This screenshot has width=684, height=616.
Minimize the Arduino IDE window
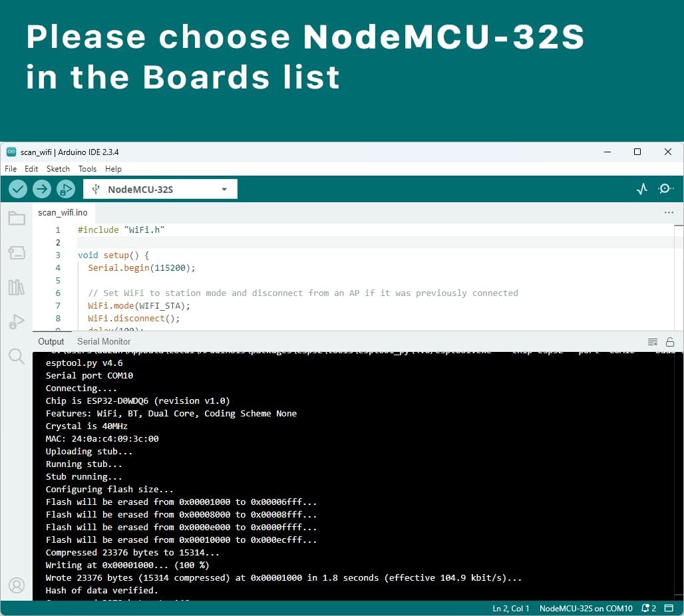click(607, 152)
